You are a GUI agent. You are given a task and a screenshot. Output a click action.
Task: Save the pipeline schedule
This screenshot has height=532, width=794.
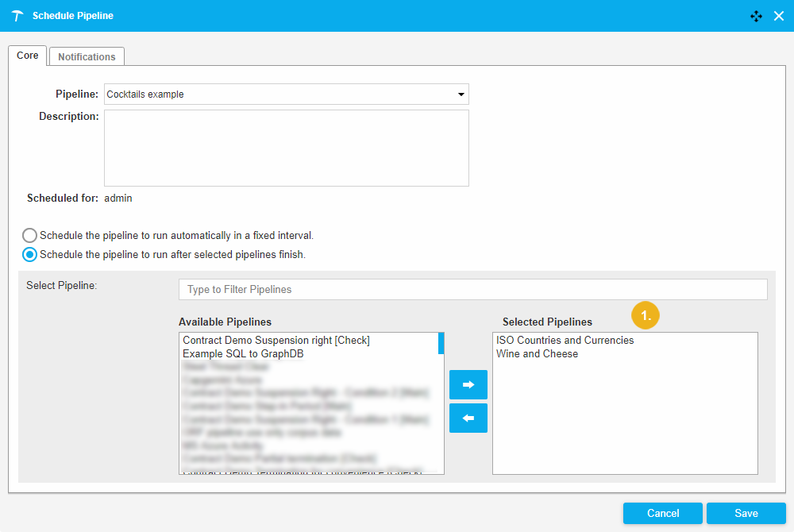[746, 513]
